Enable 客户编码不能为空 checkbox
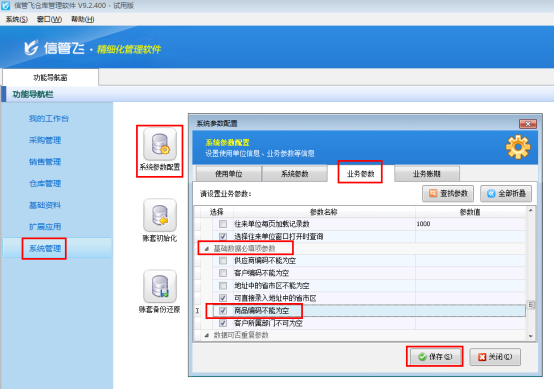This screenshot has width=554, height=389. click(x=223, y=273)
